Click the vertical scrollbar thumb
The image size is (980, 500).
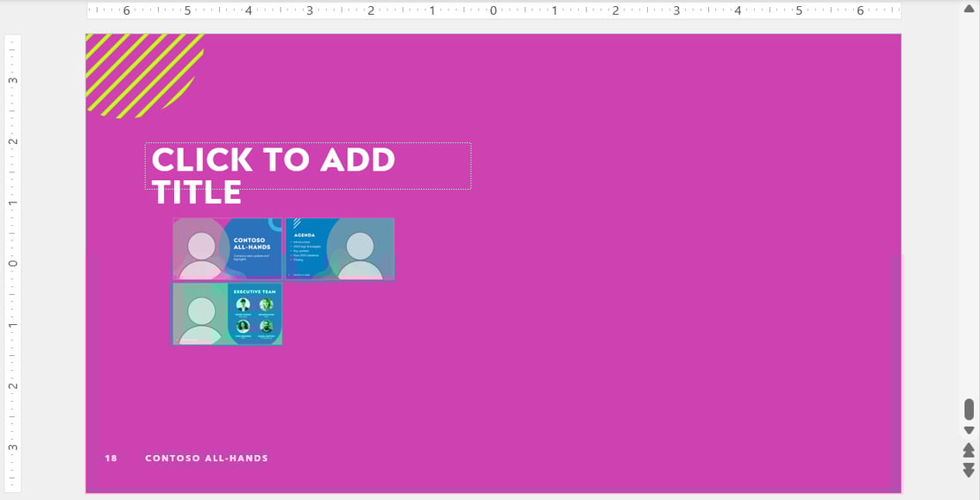(969, 409)
